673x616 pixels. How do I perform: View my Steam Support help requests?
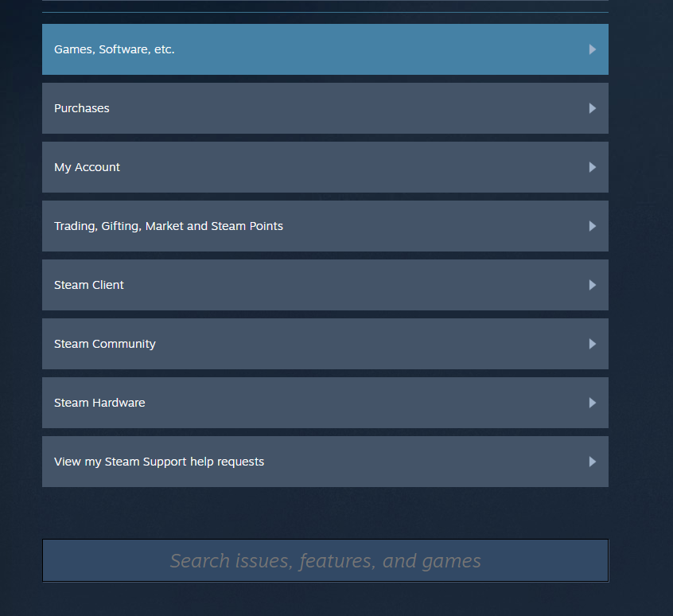[x=325, y=462]
